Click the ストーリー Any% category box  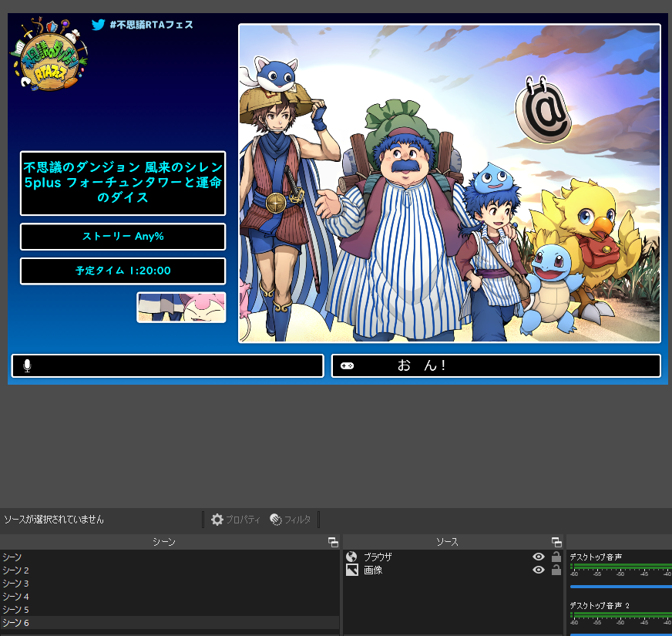123,237
